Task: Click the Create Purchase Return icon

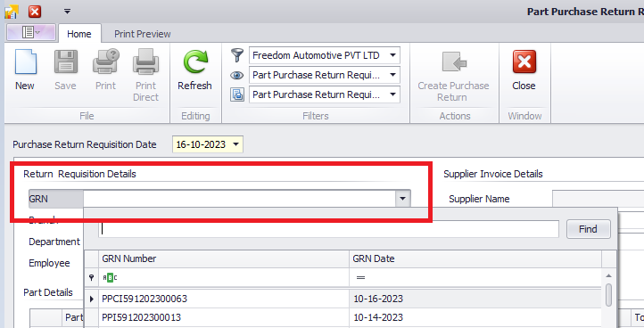Action: pos(454,62)
